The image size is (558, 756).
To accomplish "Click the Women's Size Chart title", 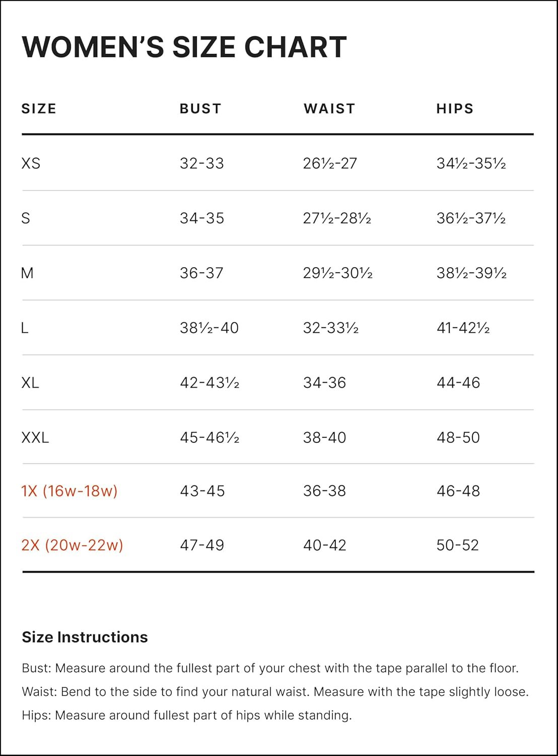I will [x=184, y=47].
